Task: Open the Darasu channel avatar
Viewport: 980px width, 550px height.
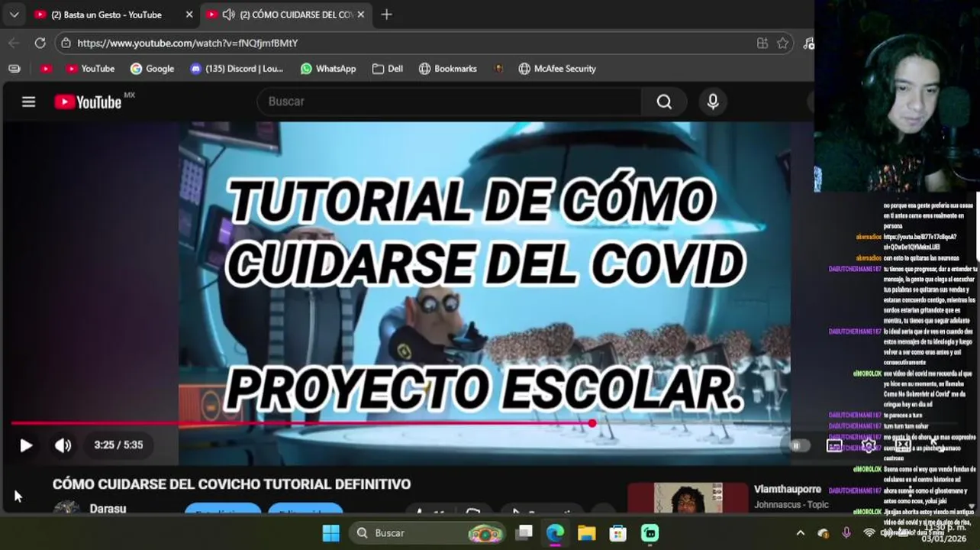Action: point(66,508)
